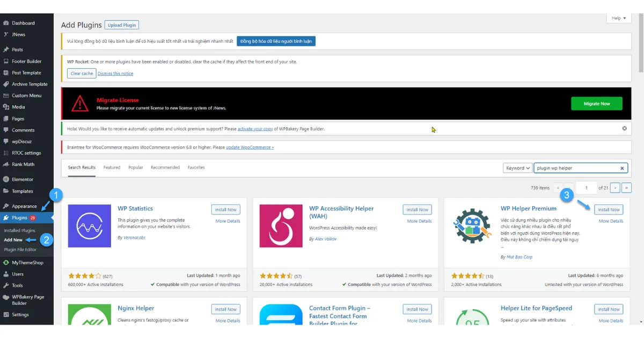This screenshot has width=644, height=338.
Task: Click the Upload Plugin button
Action: point(122,25)
